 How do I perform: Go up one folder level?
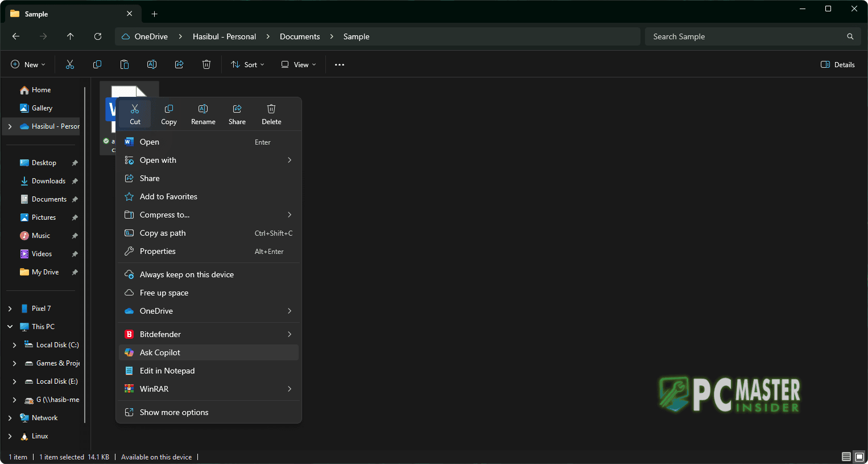[71, 36]
